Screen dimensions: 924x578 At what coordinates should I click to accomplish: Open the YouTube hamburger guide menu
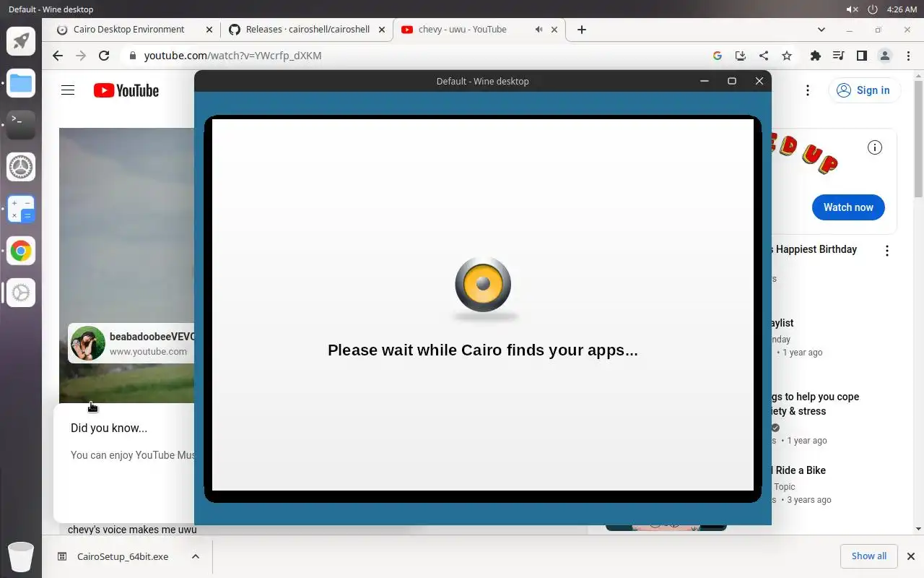click(68, 90)
